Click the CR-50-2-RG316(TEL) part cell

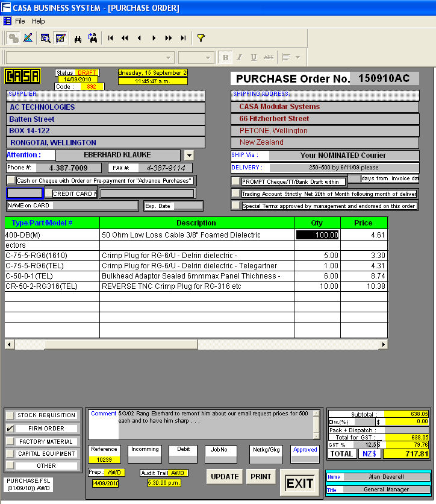52,286
